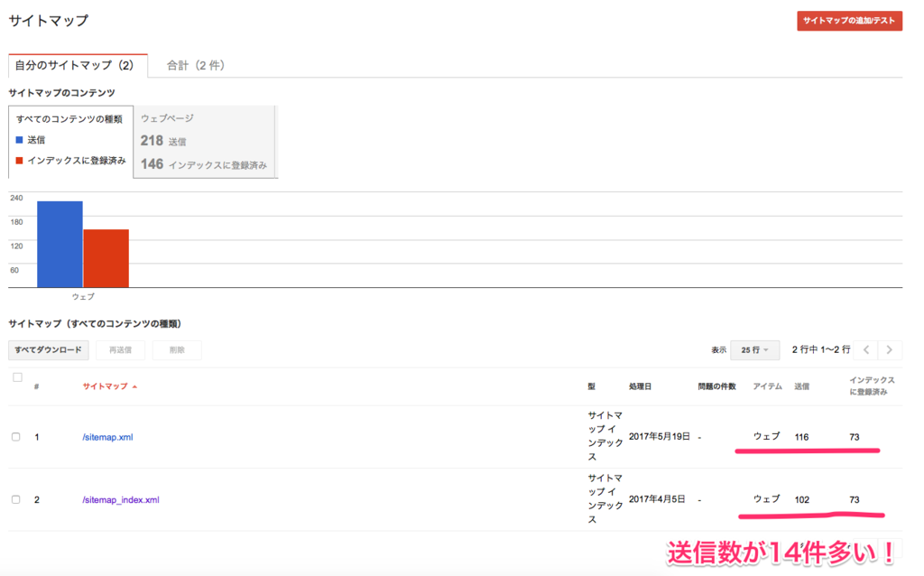
Task: Click 2 行中 1〜2 行 pagination text
Action: click(821, 349)
